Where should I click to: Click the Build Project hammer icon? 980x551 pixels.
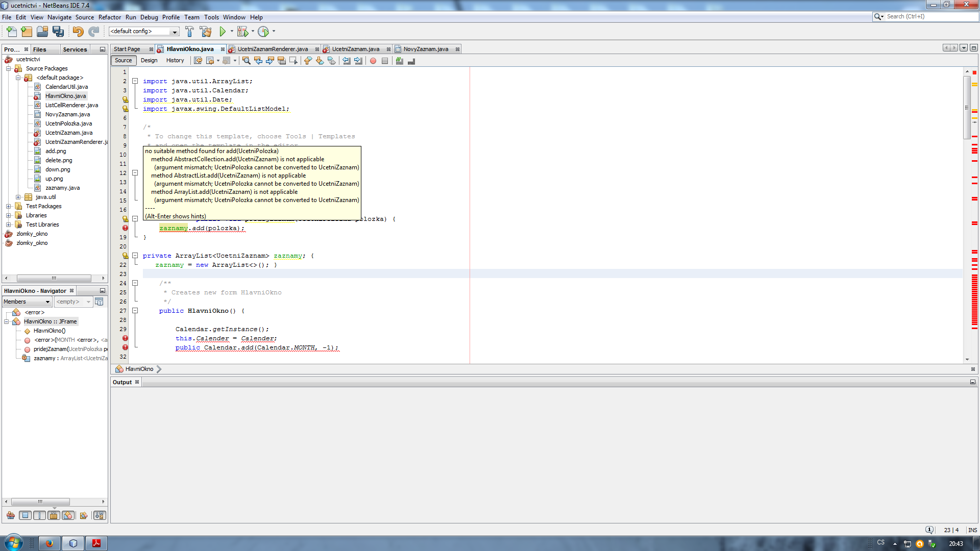pyautogui.click(x=189, y=32)
